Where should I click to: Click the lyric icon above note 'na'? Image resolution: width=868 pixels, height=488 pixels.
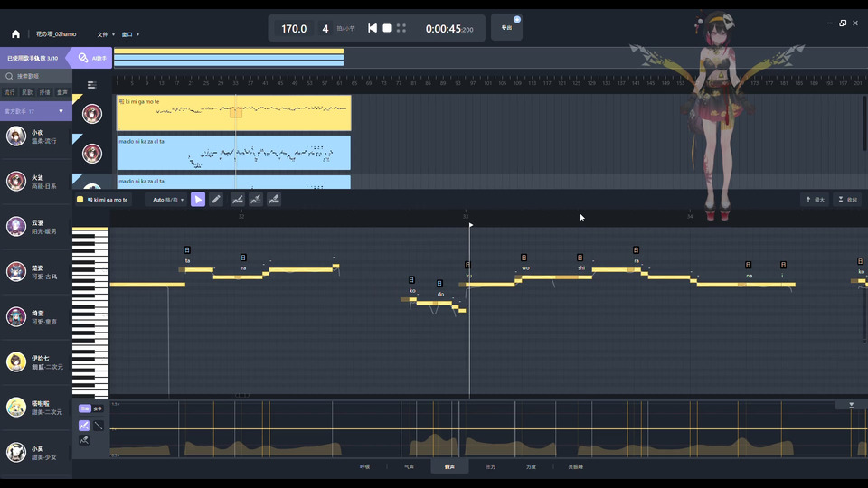coord(748,265)
